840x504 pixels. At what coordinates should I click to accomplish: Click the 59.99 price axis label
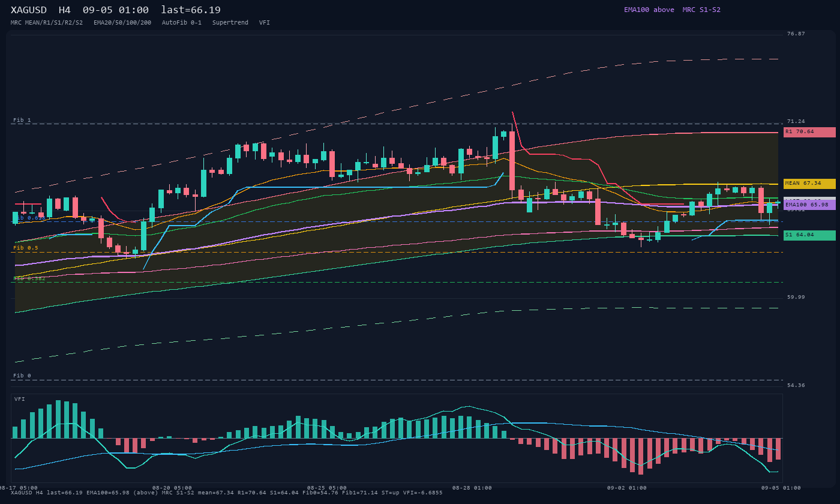(x=796, y=297)
